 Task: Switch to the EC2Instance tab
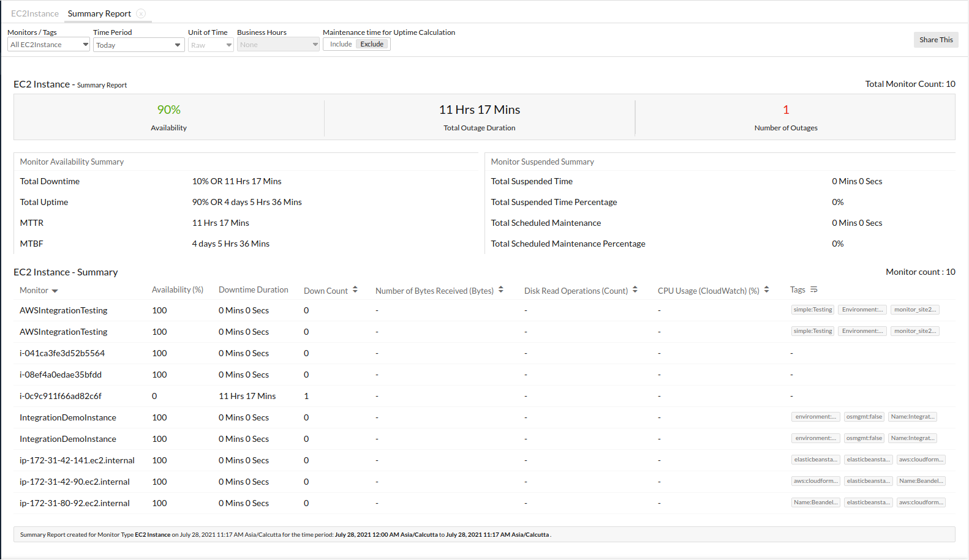[x=35, y=13]
